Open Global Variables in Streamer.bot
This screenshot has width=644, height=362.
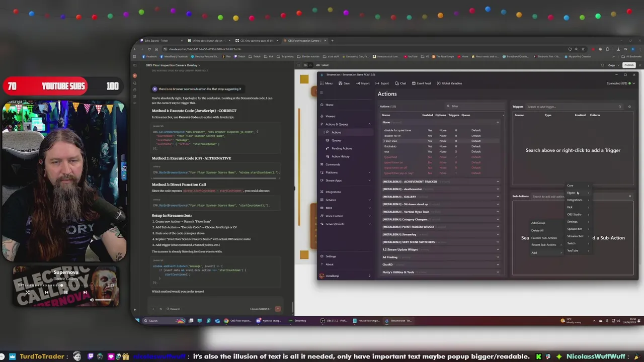tap(449, 83)
